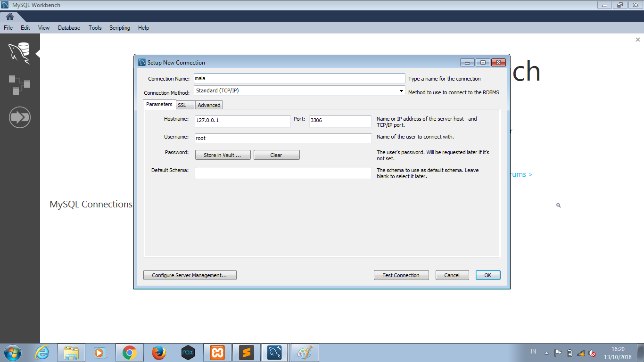Screen dimensions: 644x362
Task: Click the network signal tray icon
Action: (x=581, y=353)
